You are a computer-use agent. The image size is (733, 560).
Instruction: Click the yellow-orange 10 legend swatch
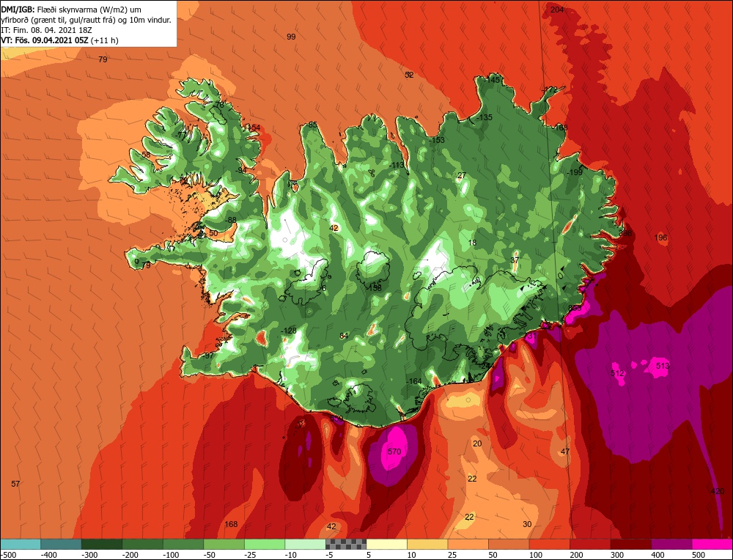point(427,544)
